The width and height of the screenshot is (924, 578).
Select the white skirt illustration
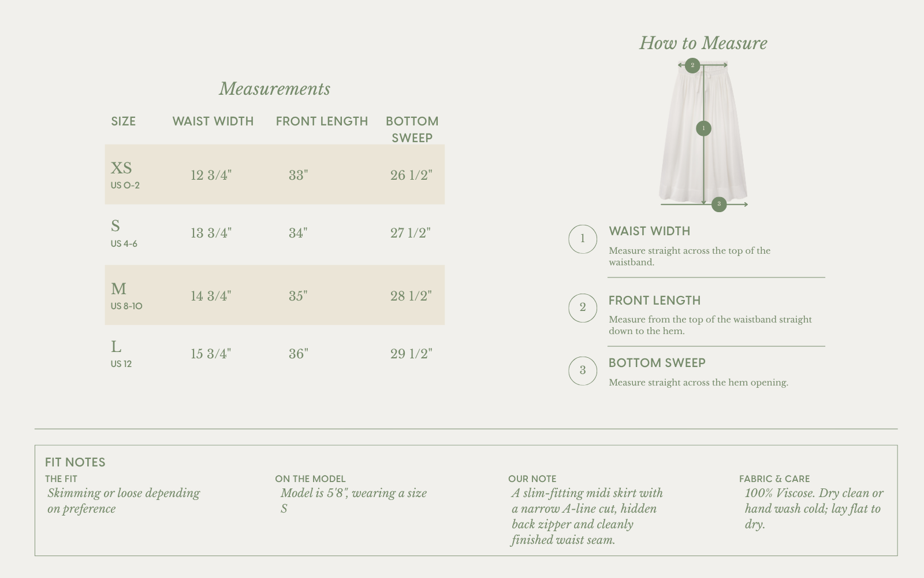point(703,132)
